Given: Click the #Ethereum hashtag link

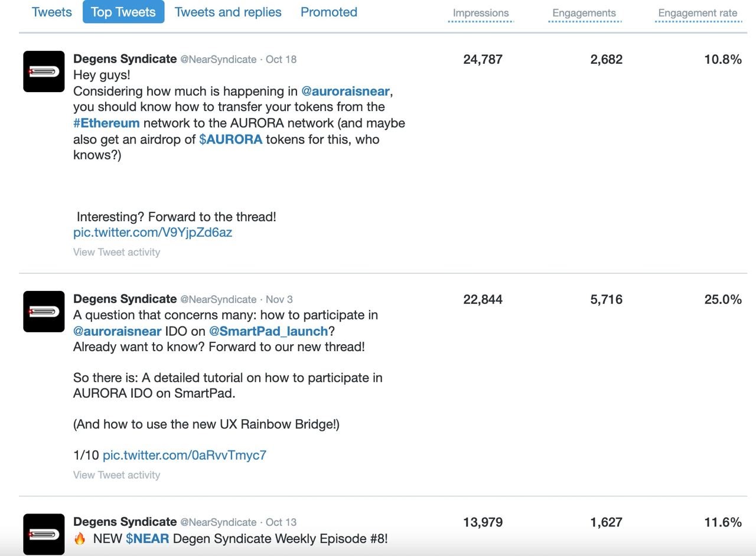Looking at the screenshot, I should click(106, 123).
